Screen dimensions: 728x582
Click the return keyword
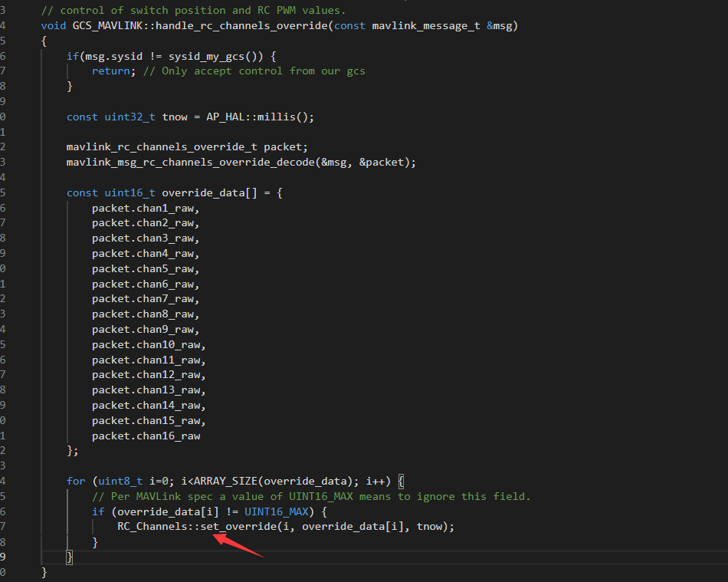point(111,71)
